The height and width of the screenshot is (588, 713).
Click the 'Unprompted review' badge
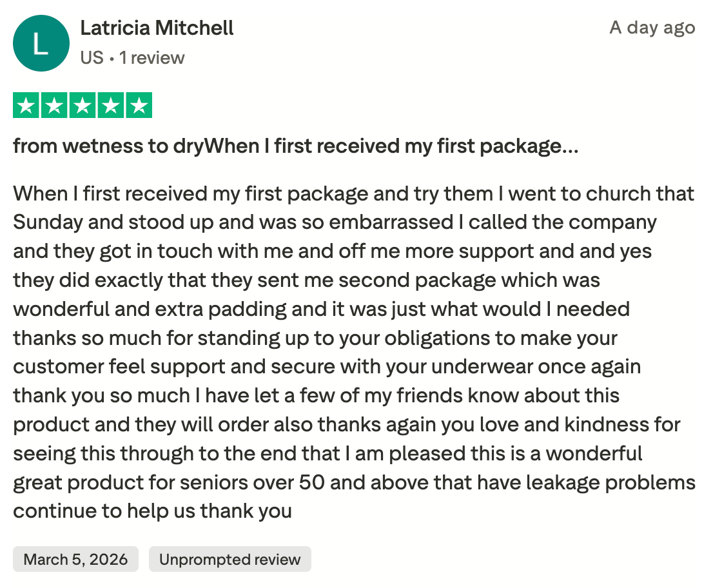click(x=230, y=559)
